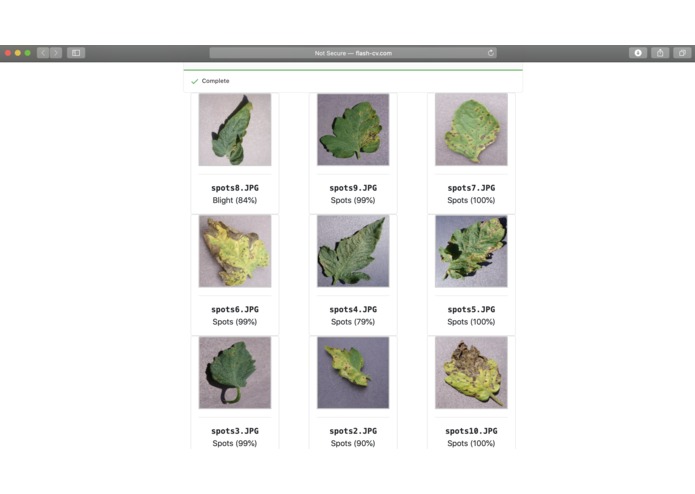Open the spots8.JPG leaf thumbnail

tap(235, 129)
